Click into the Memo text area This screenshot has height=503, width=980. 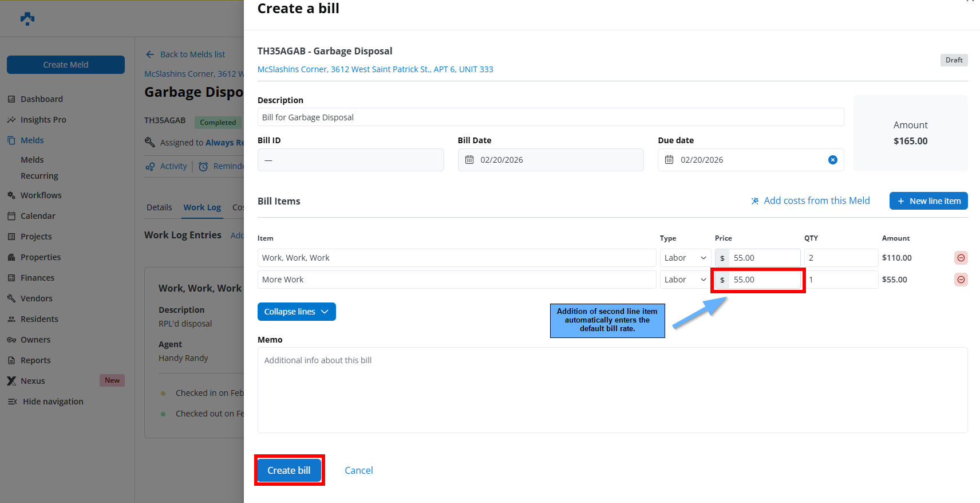(x=612, y=390)
